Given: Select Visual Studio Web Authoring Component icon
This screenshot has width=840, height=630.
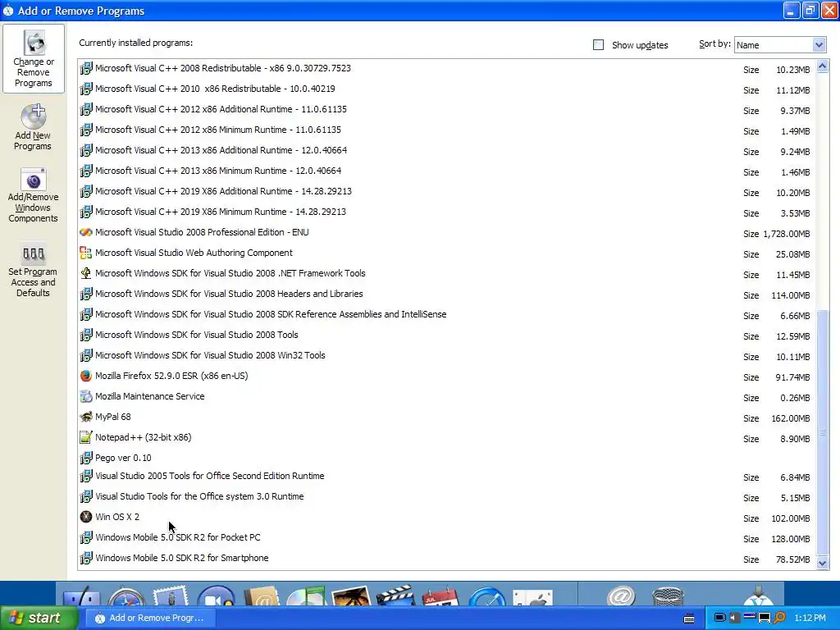Looking at the screenshot, I should [x=85, y=253].
